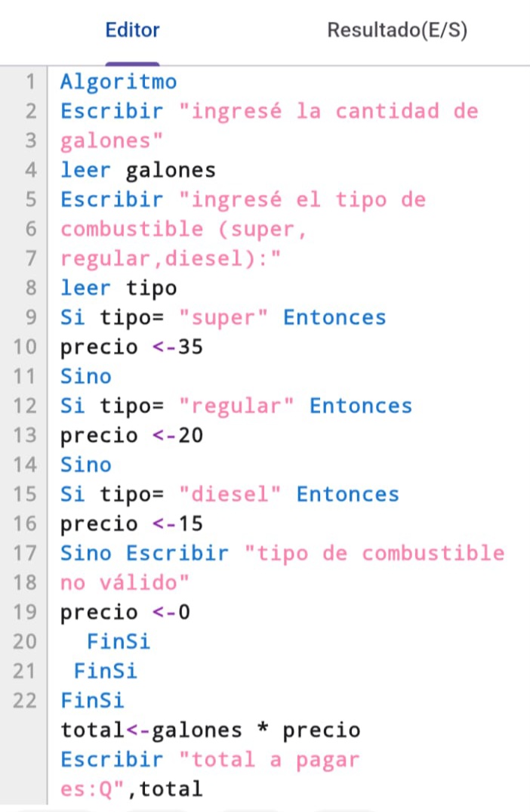Click the "leer galones" code line

(x=137, y=170)
